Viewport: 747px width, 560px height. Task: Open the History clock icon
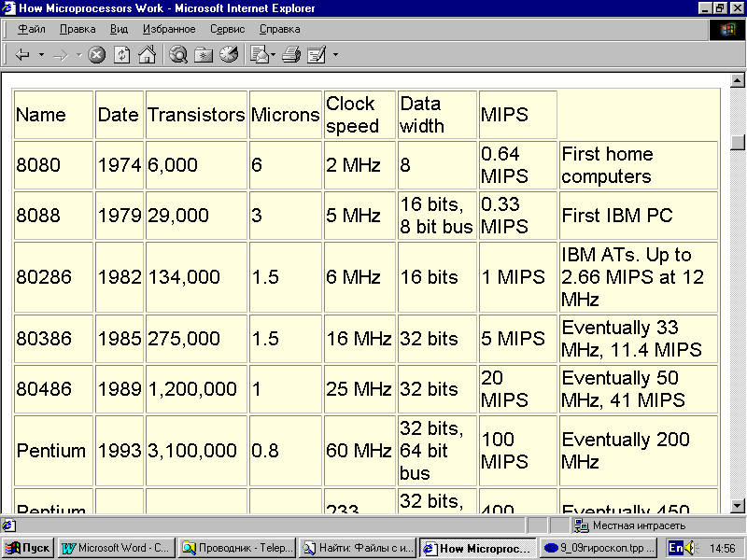tap(229, 55)
